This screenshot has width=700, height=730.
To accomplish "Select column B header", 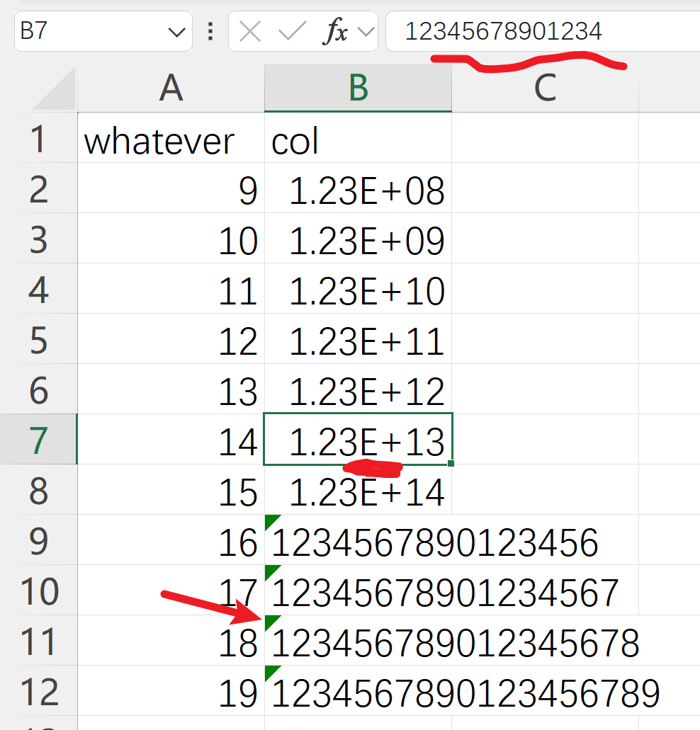I will 358,88.
